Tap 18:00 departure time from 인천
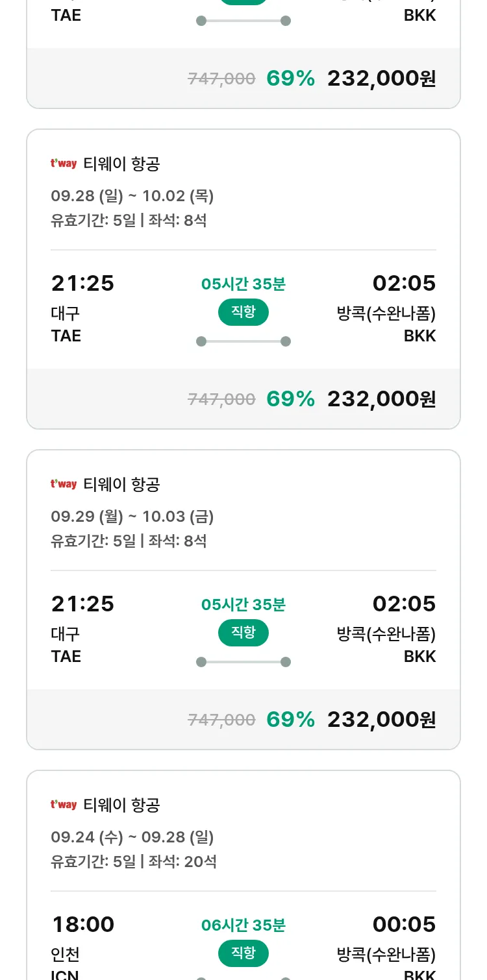This screenshot has width=487, height=980. 83,924
